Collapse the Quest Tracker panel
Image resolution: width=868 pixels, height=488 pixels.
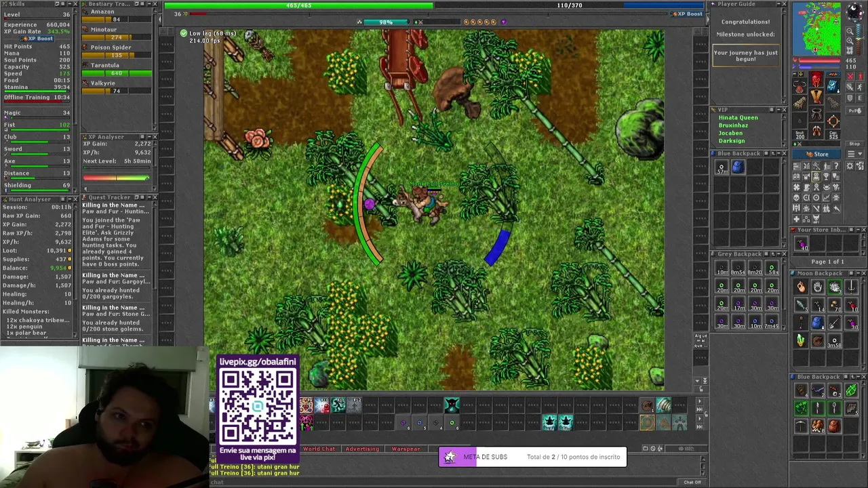149,197
